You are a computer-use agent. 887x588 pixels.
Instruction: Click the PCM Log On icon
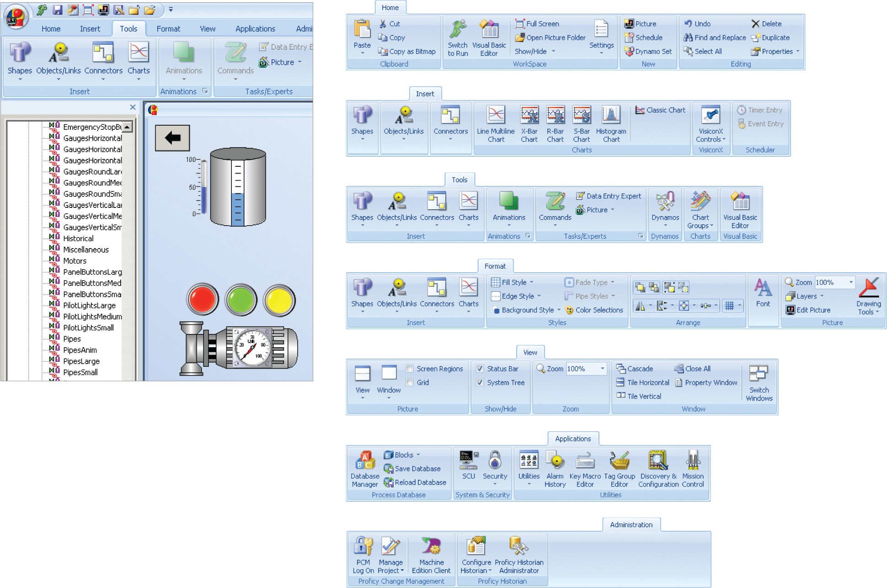coord(363,546)
